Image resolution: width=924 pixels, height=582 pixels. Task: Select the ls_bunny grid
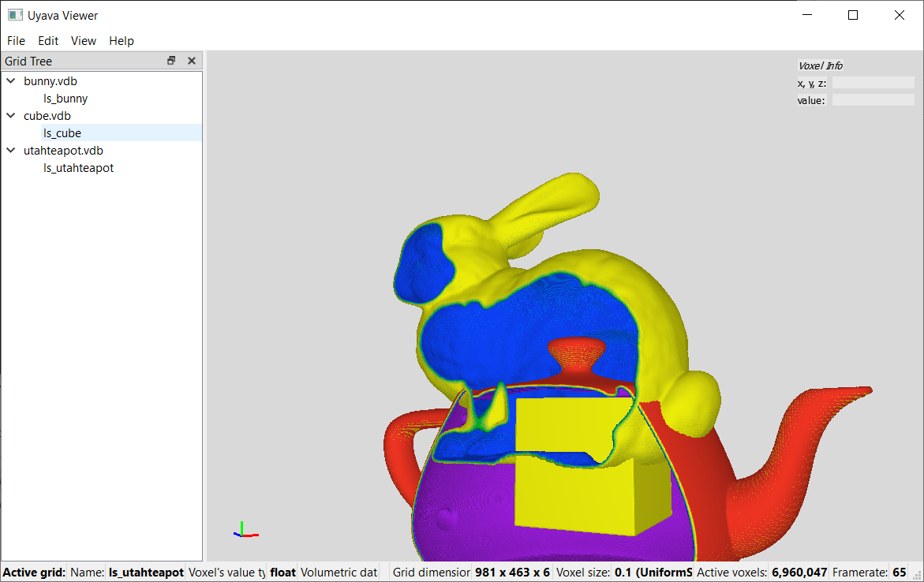[x=65, y=99]
